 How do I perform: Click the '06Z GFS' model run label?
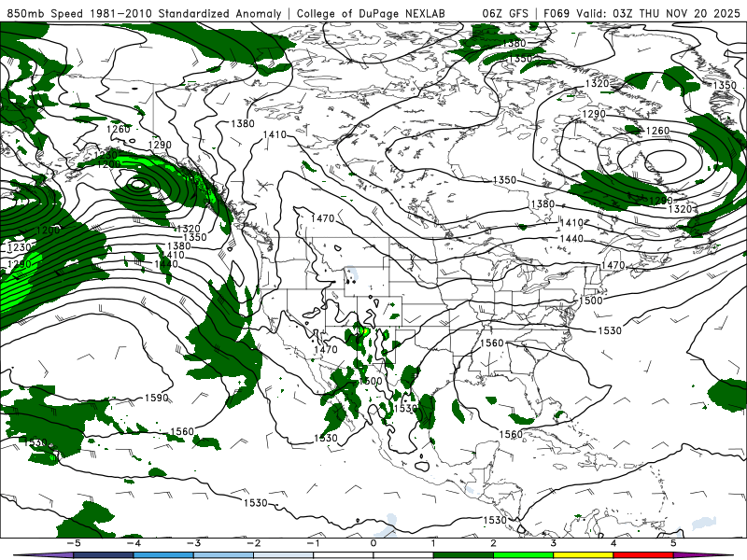point(505,13)
